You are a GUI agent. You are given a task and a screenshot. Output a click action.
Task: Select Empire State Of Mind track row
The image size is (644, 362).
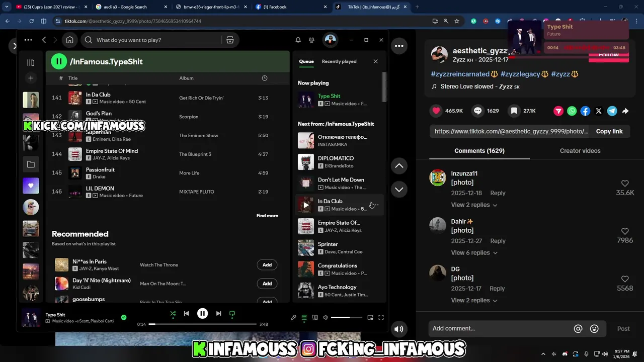(x=168, y=154)
